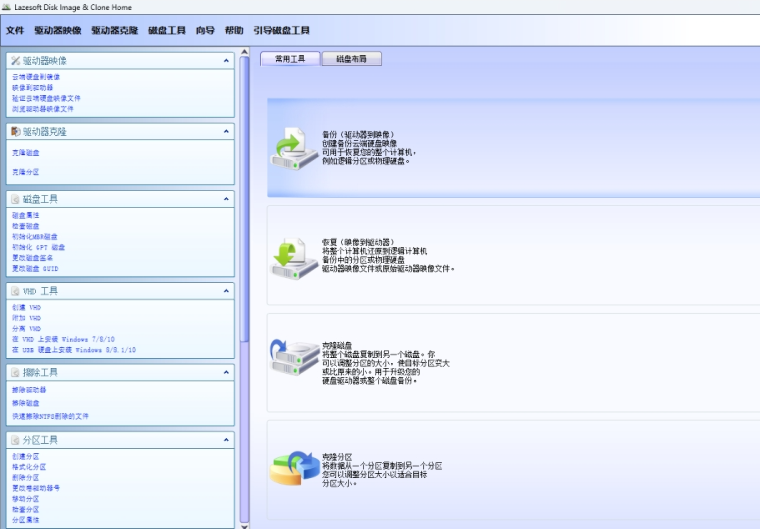This screenshot has width=760, height=529.
Task: Click the 分离 VHD link
Action: coord(27,329)
